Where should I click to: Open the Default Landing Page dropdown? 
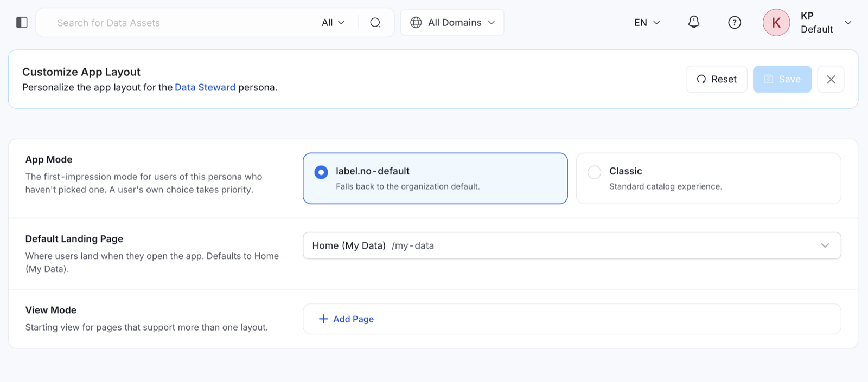point(572,245)
